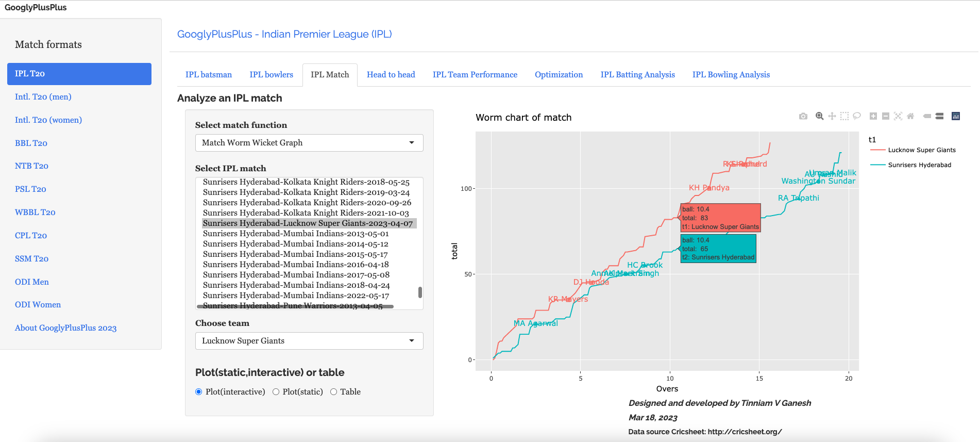The width and height of the screenshot is (980, 442).
Task: Go to BBL T20 match format
Action: 31,143
